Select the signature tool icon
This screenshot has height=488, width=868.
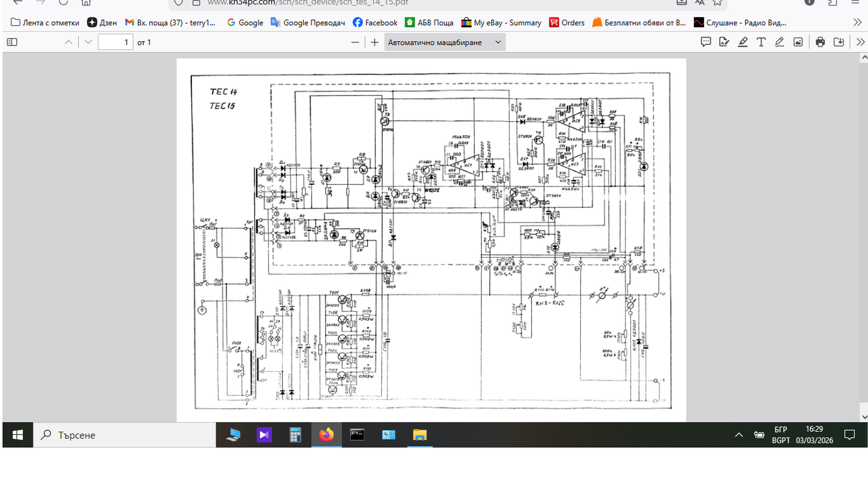[724, 42]
